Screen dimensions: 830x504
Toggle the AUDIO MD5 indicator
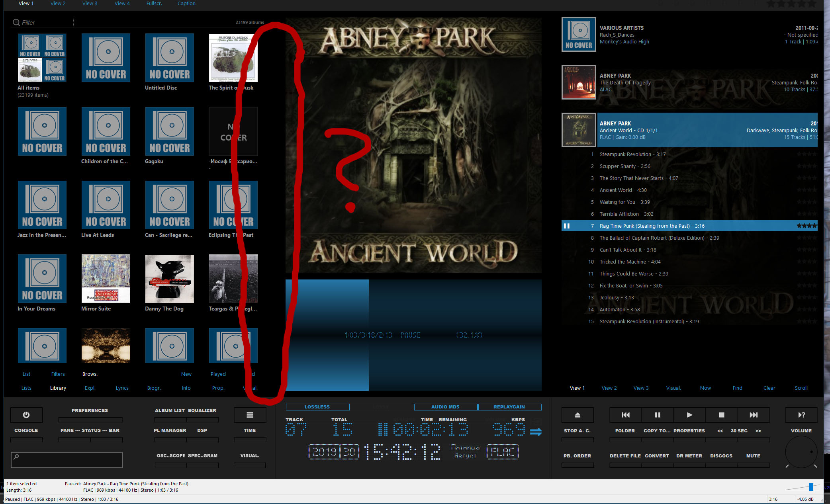[445, 407]
